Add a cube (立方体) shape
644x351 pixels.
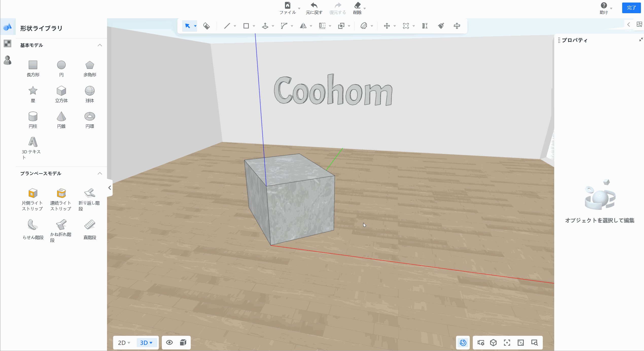(x=61, y=94)
